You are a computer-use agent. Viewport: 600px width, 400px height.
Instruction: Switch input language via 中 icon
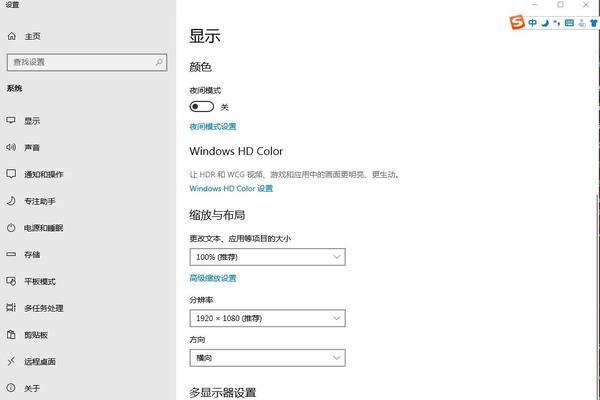tap(532, 23)
